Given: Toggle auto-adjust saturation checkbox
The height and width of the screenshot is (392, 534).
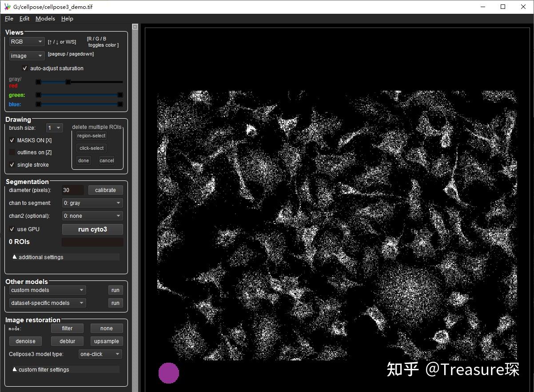Looking at the screenshot, I should click(x=25, y=68).
